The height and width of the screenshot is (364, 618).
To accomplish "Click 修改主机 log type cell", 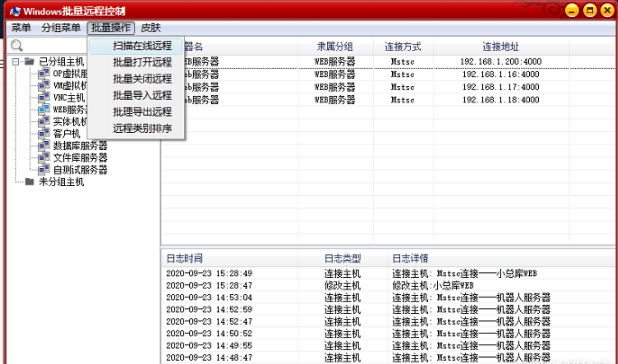I will 342,285.
